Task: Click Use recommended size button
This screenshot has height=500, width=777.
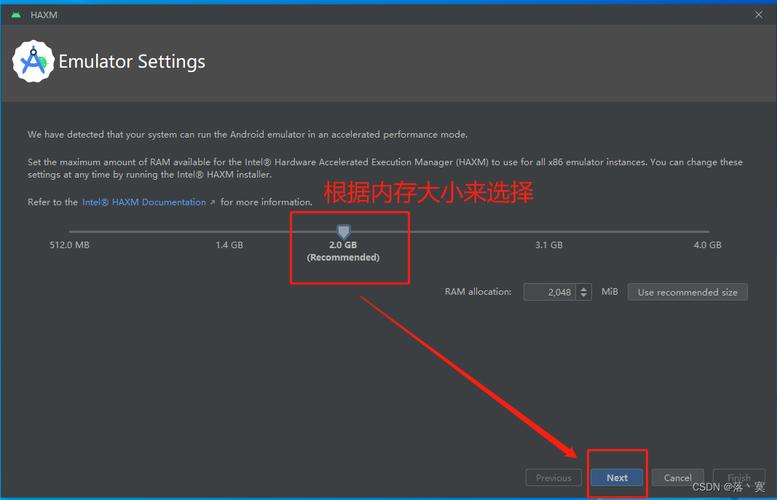Action: [x=687, y=292]
